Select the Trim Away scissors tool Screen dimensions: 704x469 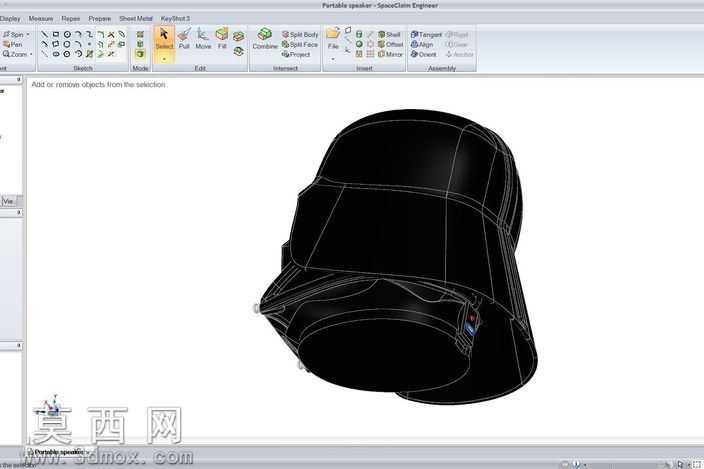[111, 34]
